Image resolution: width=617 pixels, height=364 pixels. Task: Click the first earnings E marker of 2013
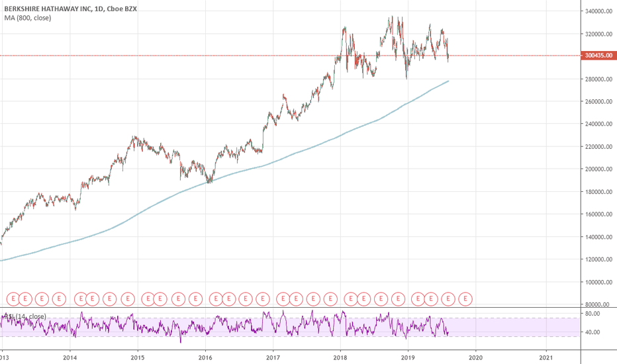tap(13, 299)
